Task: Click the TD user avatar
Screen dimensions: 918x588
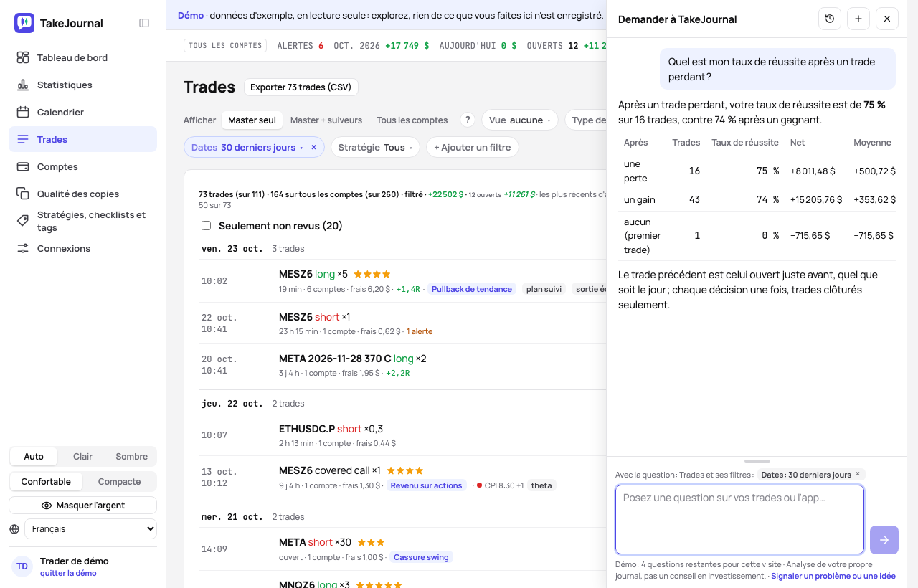Action: point(22,566)
